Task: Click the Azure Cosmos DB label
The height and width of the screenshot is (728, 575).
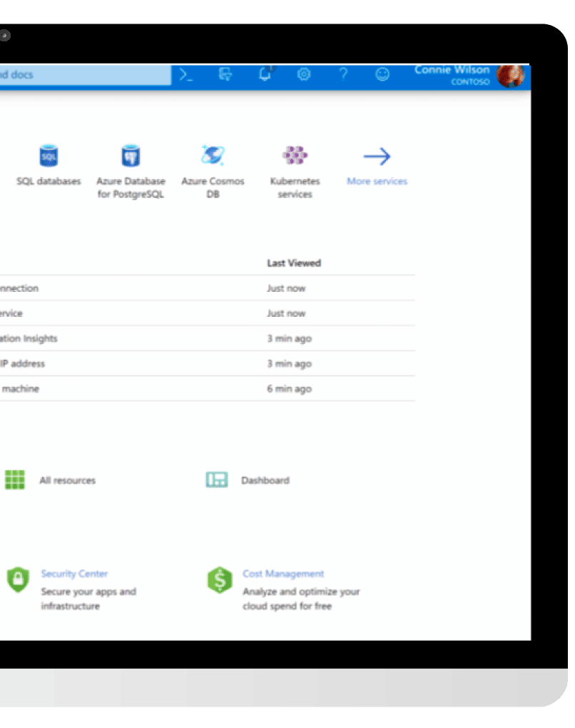Action: tap(213, 188)
